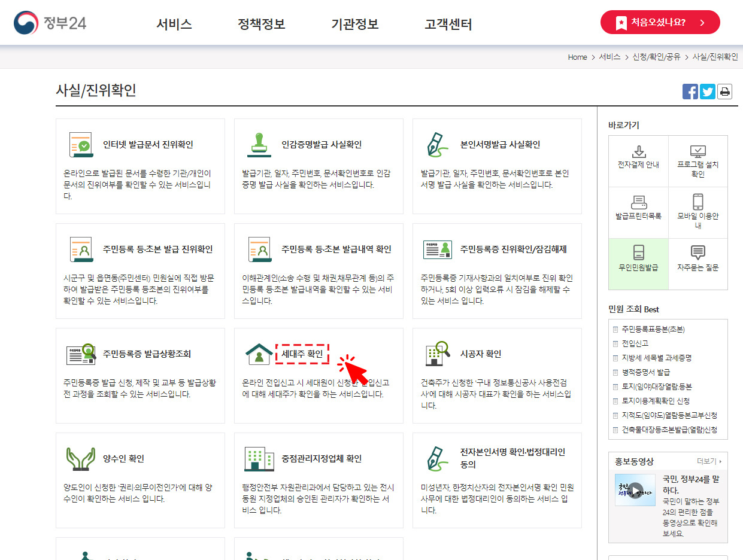743x560 pixels.
Task: Click the 처음오셨나요? button
Action: click(x=660, y=22)
